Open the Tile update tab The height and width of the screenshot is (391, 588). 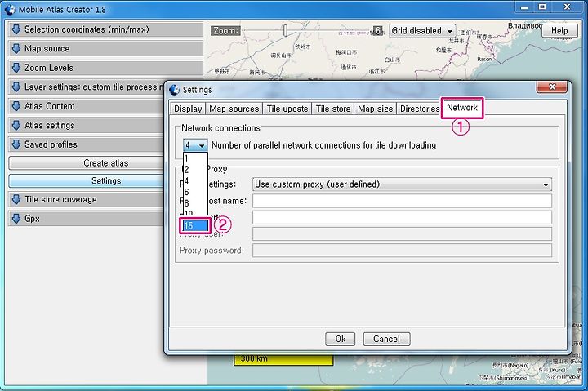pos(287,109)
